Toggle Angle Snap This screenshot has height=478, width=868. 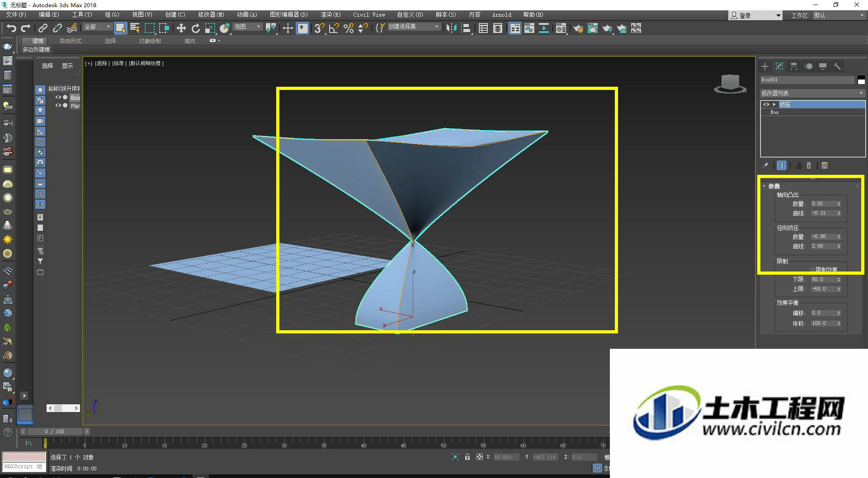click(x=334, y=28)
